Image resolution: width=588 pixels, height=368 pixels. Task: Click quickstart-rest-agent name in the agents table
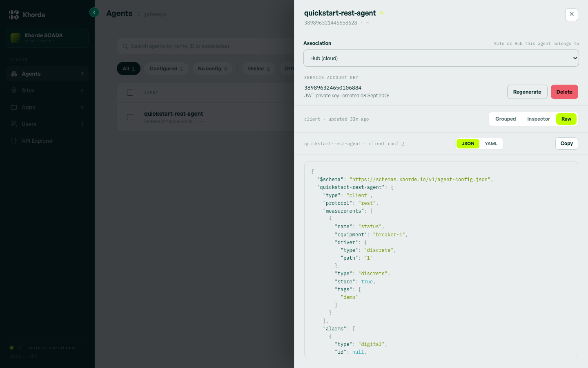tap(174, 114)
